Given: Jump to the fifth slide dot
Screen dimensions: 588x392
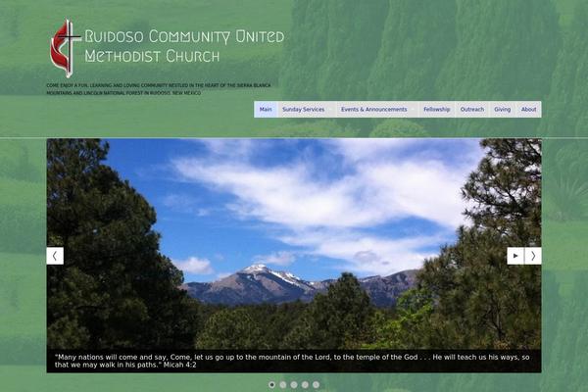Looking at the screenshot, I should click(x=317, y=384).
